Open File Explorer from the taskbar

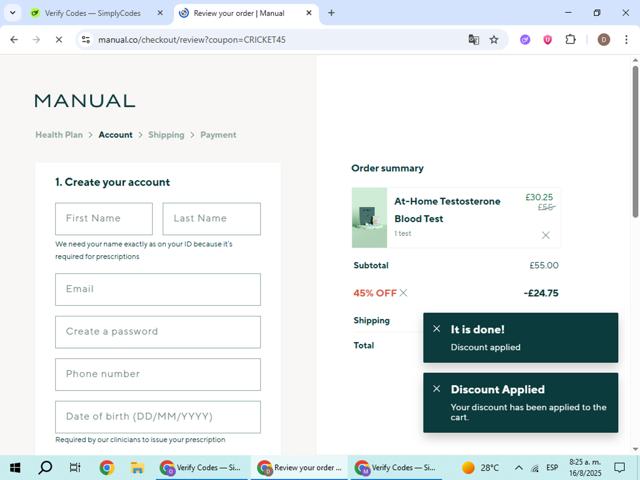(137, 467)
